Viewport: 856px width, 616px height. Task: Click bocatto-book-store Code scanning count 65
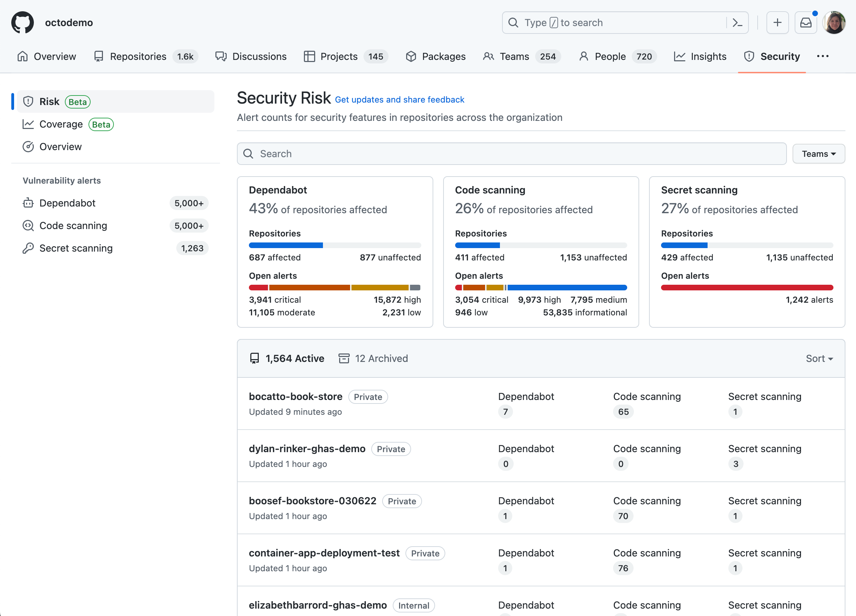pos(623,412)
